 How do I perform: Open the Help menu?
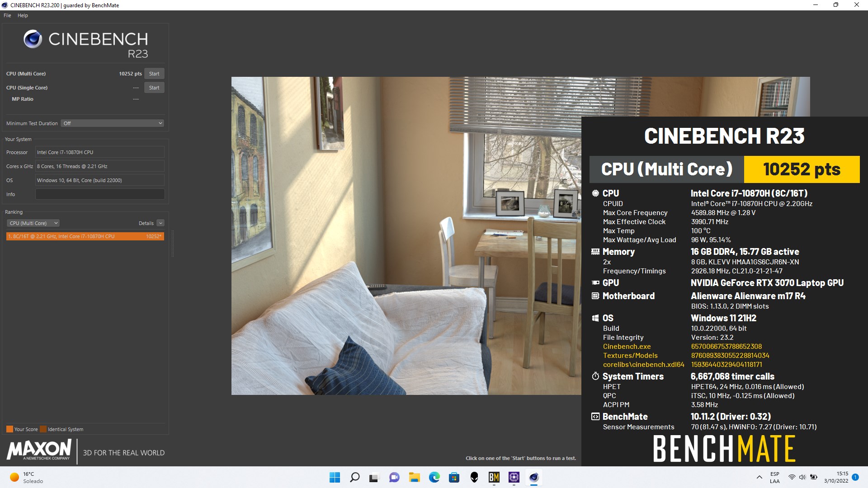[x=23, y=15]
